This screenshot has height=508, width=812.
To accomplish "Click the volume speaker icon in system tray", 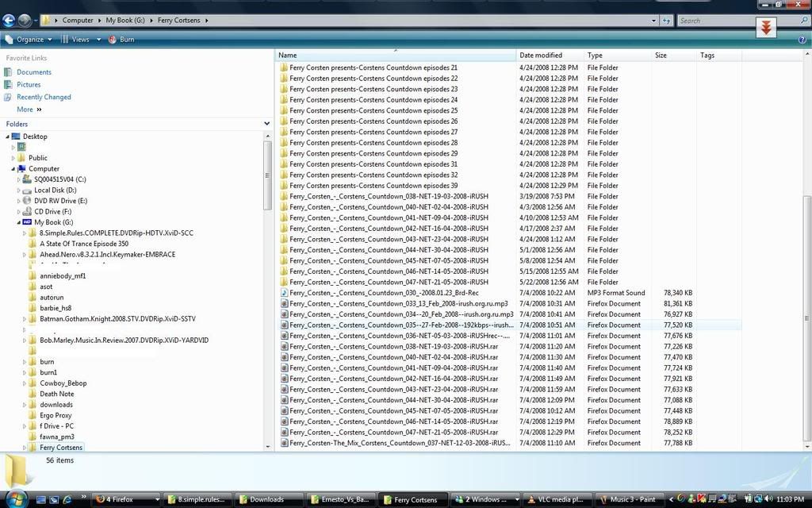I will tap(768, 498).
